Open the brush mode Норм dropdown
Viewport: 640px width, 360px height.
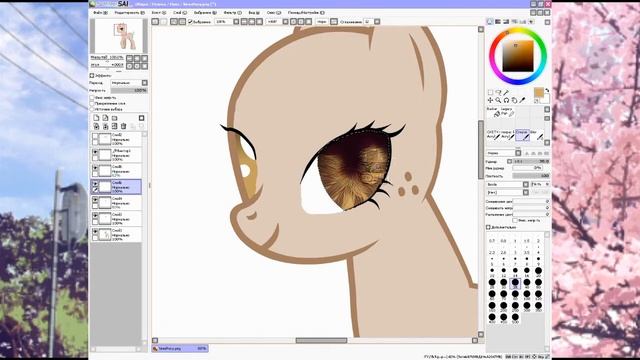click(518, 153)
